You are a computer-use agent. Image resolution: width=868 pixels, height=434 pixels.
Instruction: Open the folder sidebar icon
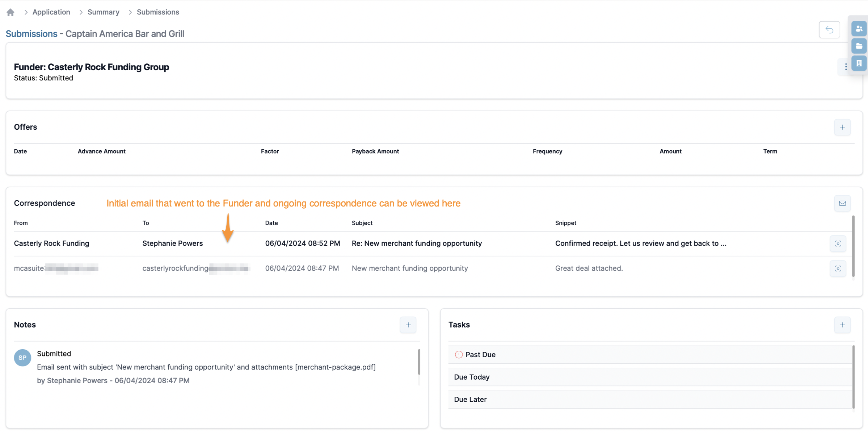click(x=859, y=46)
